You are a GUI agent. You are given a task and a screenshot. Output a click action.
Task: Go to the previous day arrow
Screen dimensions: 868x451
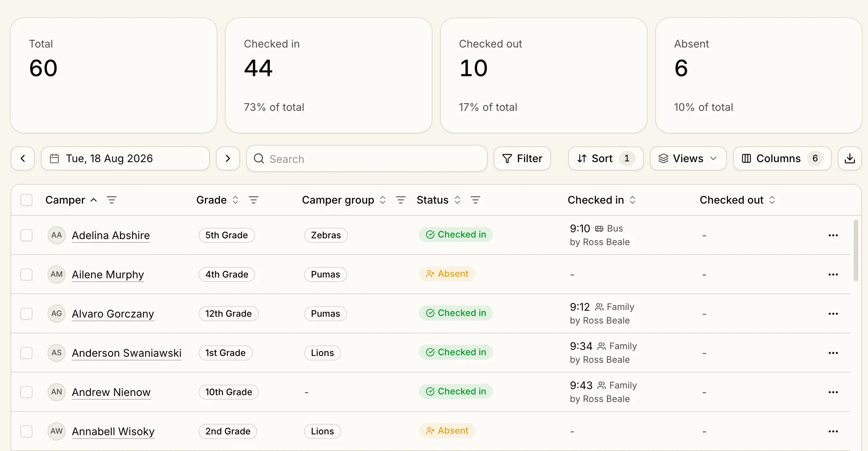coord(23,158)
